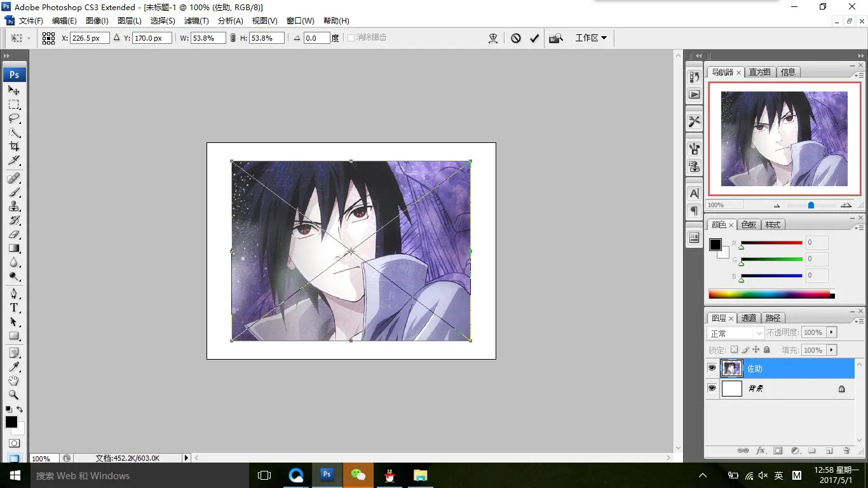The image size is (868, 488).
Task: Open the 滤镜(T) menu
Action: [x=196, y=21]
